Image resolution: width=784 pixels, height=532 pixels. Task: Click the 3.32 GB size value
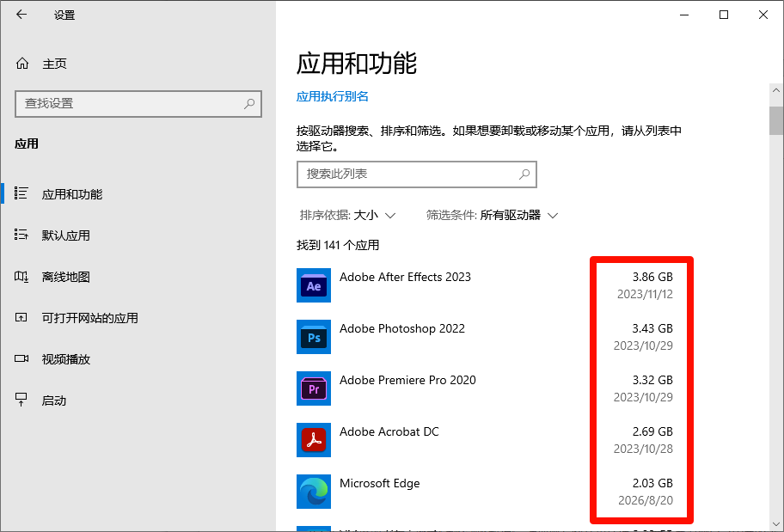[x=652, y=380]
